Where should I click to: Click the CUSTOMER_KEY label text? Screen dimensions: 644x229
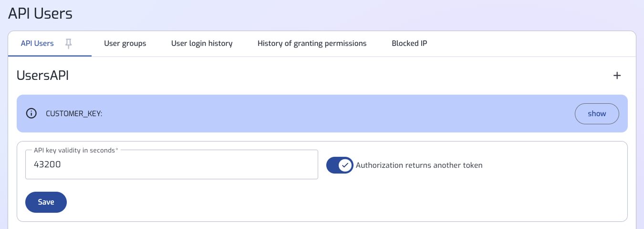click(74, 114)
